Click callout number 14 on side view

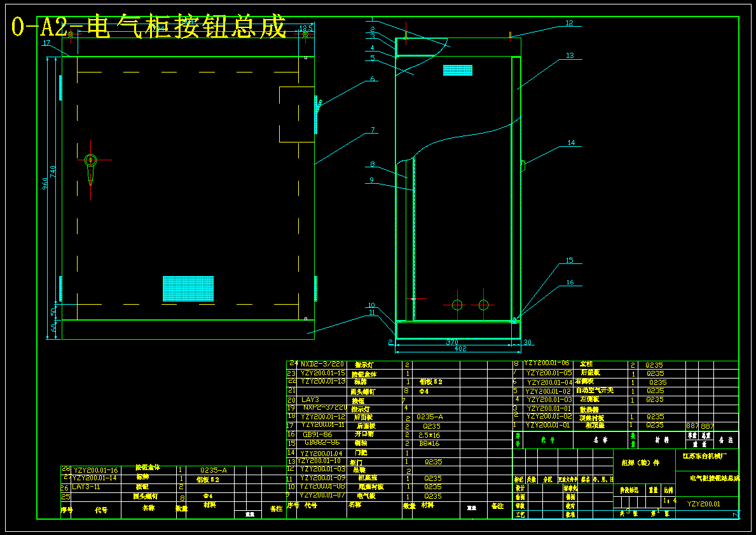point(571,142)
